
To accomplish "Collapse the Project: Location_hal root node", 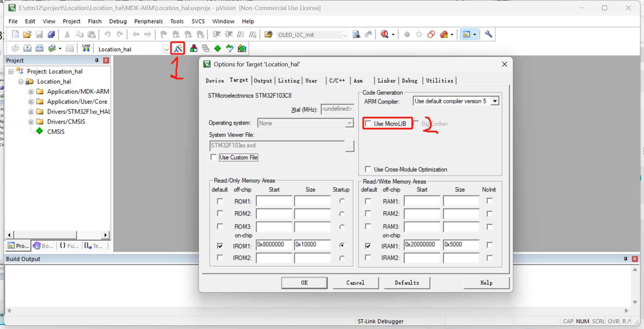I will click(11, 72).
